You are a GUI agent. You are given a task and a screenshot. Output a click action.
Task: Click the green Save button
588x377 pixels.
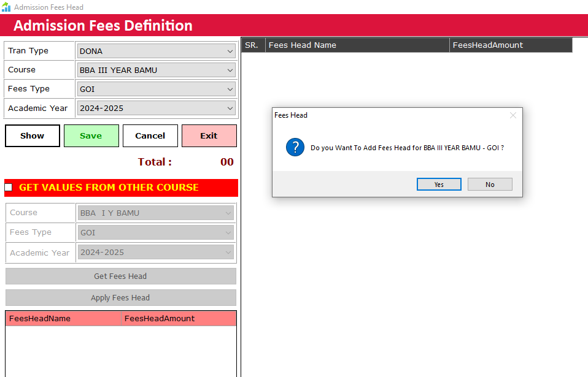(x=91, y=136)
